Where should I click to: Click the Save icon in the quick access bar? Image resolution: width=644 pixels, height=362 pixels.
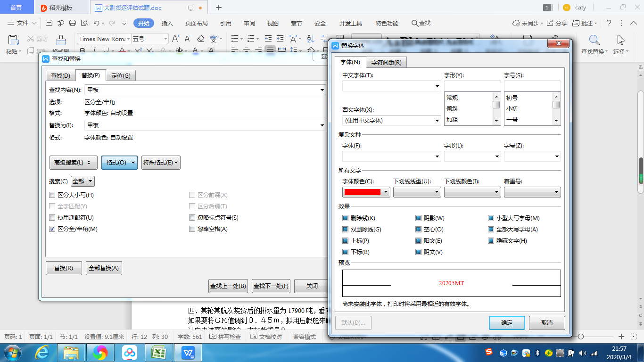click(x=49, y=23)
